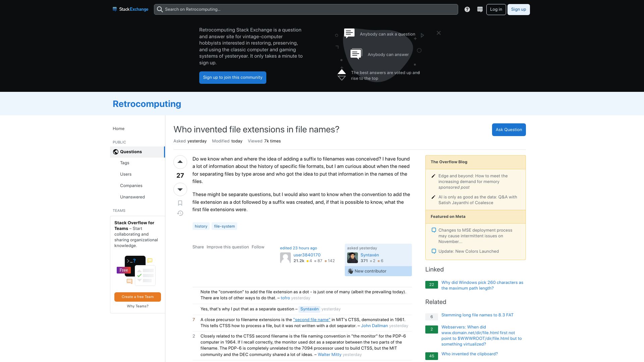This screenshot has width=644, height=362.
Task: Open the help center question-mark icon
Action: (x=467, y=9)
